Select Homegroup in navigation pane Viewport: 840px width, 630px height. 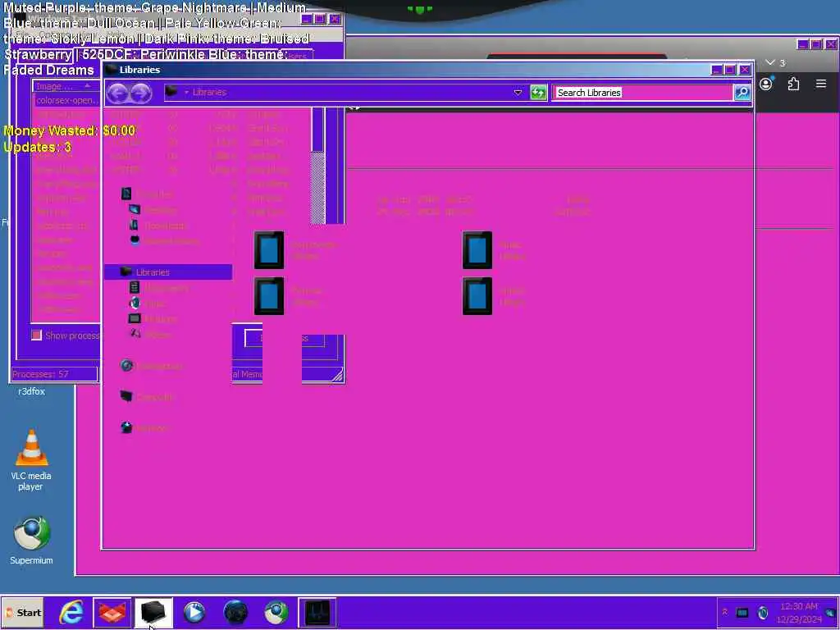coord(152,366)
